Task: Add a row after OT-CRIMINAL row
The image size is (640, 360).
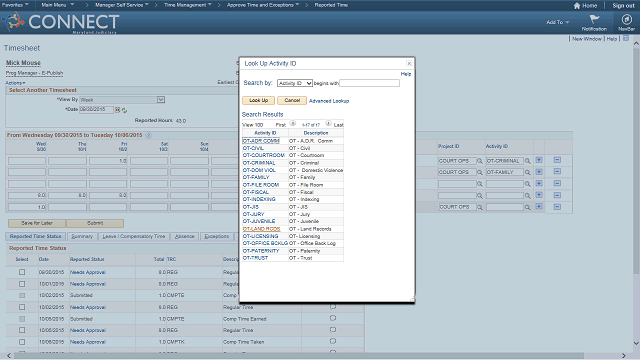Action: pos(539,160)
